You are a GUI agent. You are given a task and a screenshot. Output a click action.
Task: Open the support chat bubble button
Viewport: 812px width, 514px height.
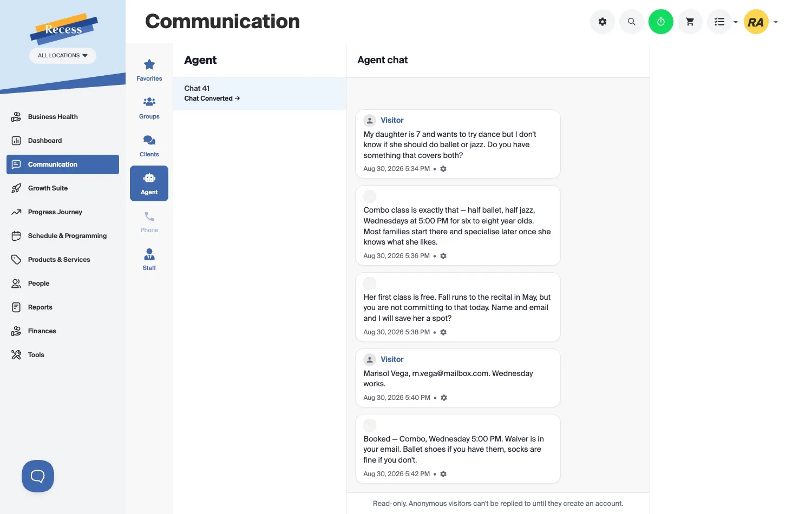click(x=38, y=476)
